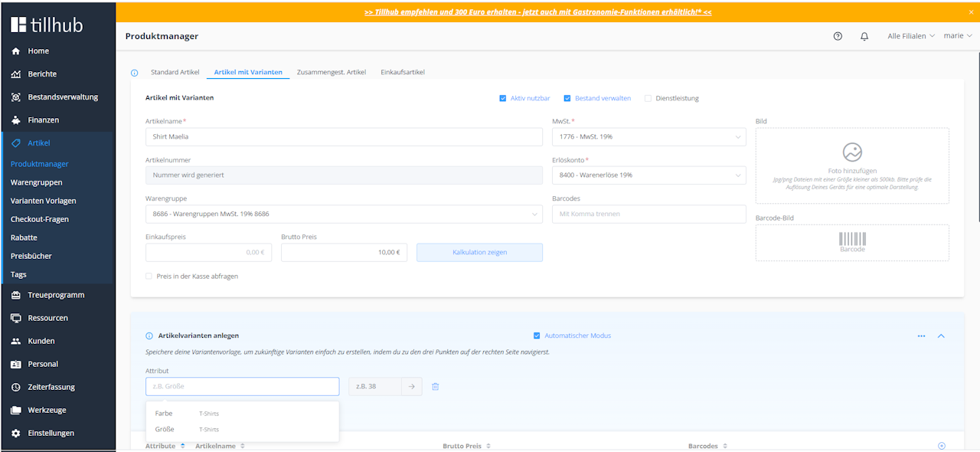Switch to Einkaufsartikel tab

point(403,72)
